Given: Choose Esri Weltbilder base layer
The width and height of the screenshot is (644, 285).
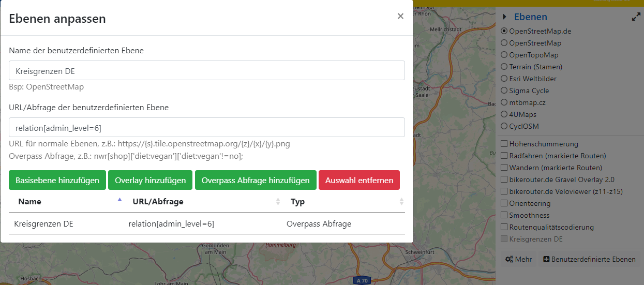Looking at the screenshot, I should coord(504,79).
